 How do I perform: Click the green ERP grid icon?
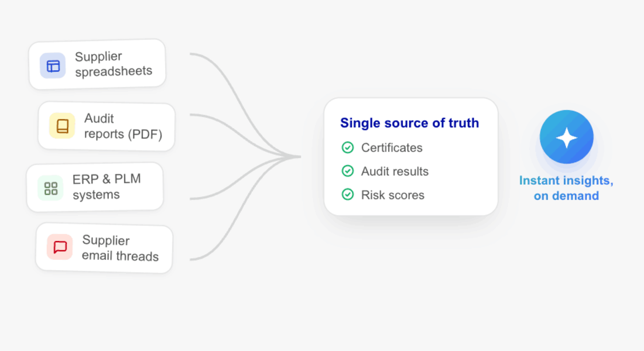click(50, 188)
